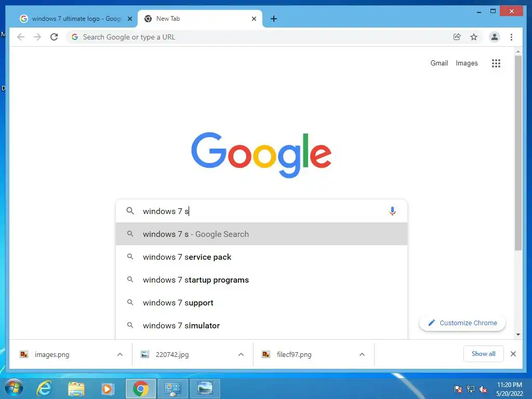This screenshot has width=532, height=399.
Task: Open the Gmail link
Action: (439, 63)
